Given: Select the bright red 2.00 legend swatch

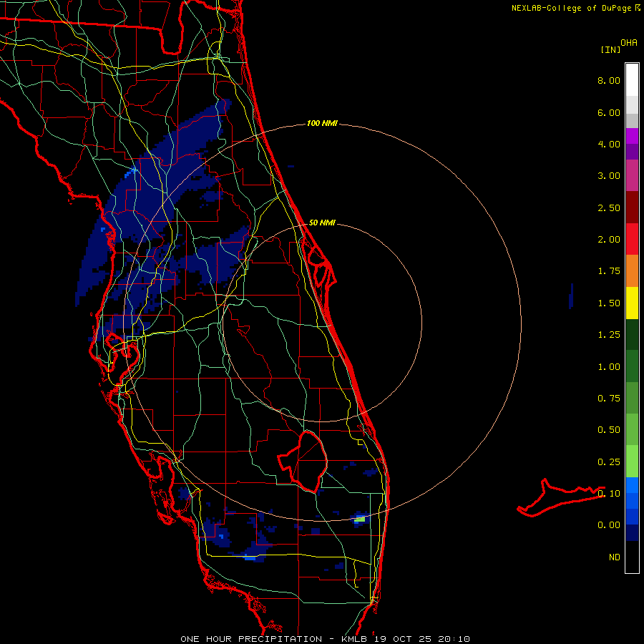Looking at the screenshot, I should [632, 239].
